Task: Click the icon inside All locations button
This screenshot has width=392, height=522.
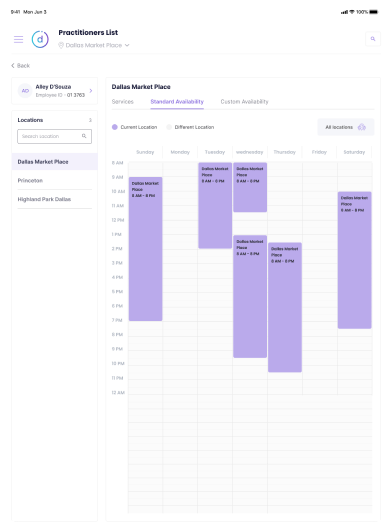Action: (x=362, y=127)
